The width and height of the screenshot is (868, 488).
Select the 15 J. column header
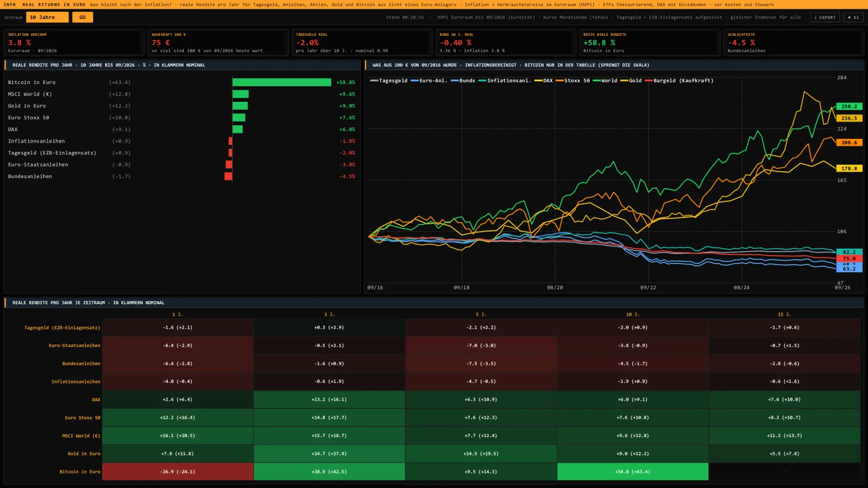click(784, 314)
